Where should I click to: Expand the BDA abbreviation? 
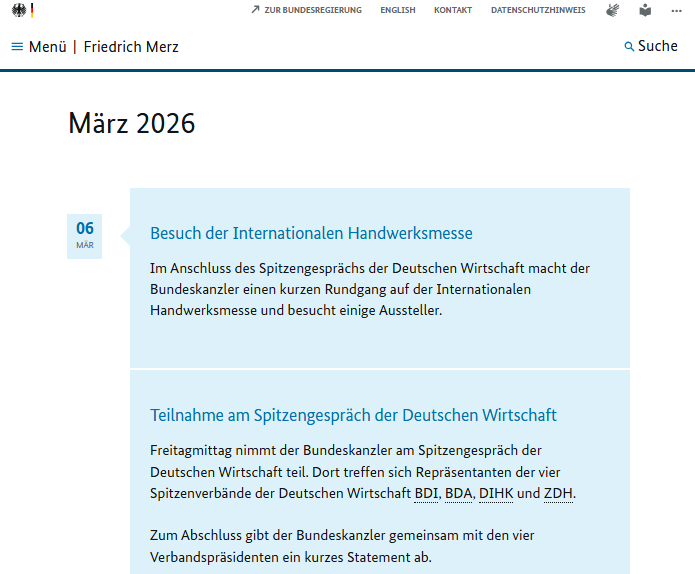[458, 493]
